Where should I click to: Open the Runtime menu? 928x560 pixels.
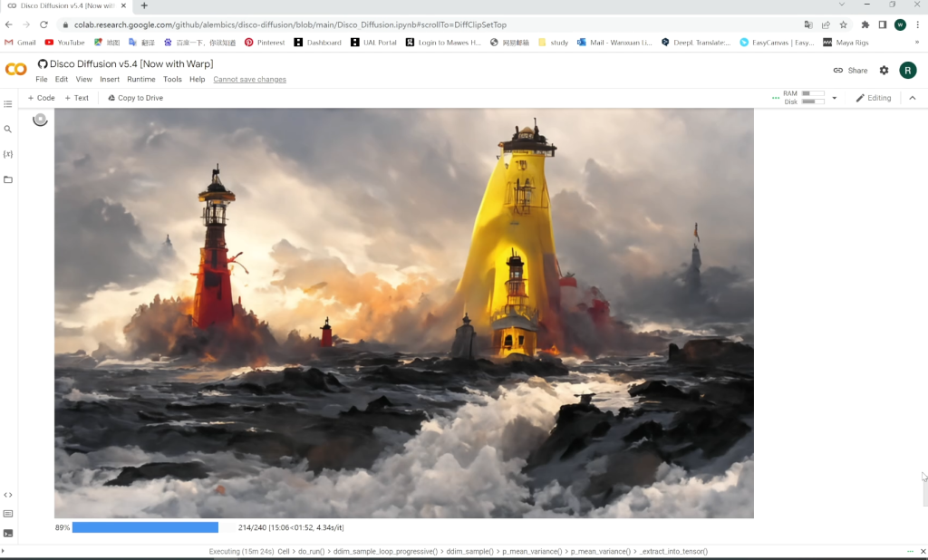[140, 80]
